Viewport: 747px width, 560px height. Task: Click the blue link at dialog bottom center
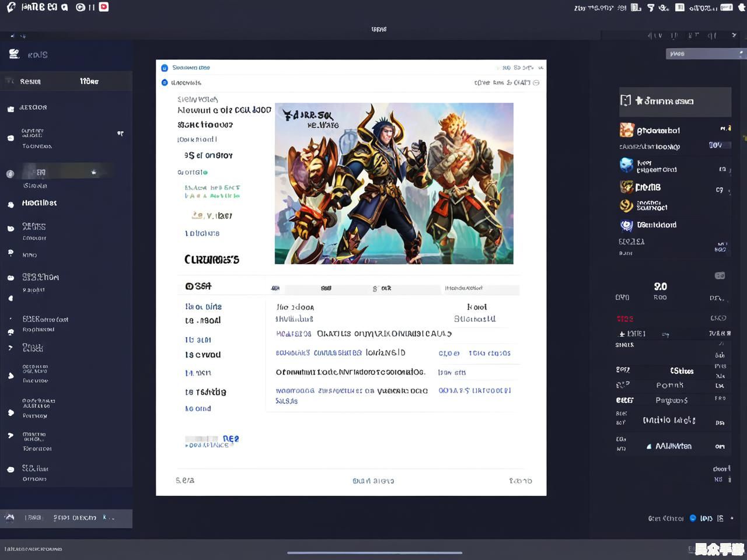(x=373, y=481)
